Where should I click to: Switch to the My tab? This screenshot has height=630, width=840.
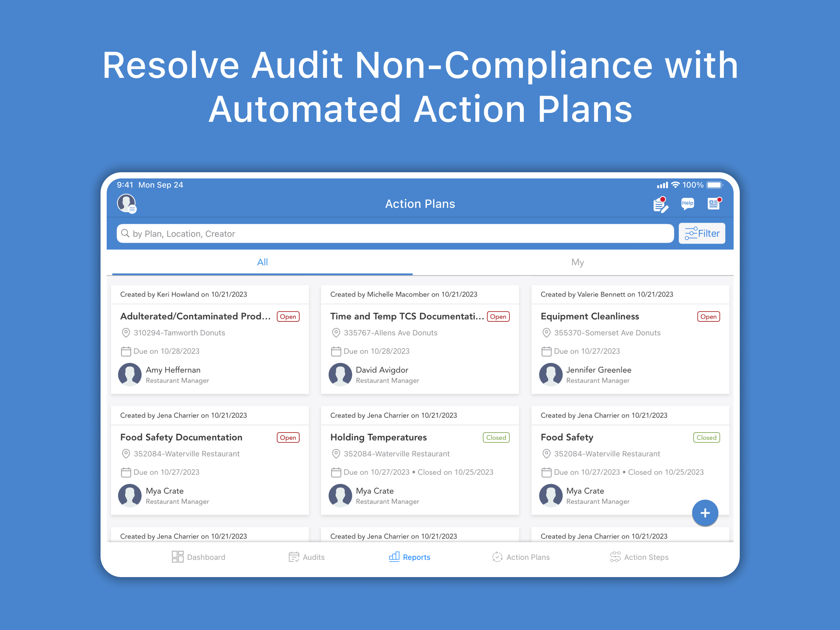[578, 262]
